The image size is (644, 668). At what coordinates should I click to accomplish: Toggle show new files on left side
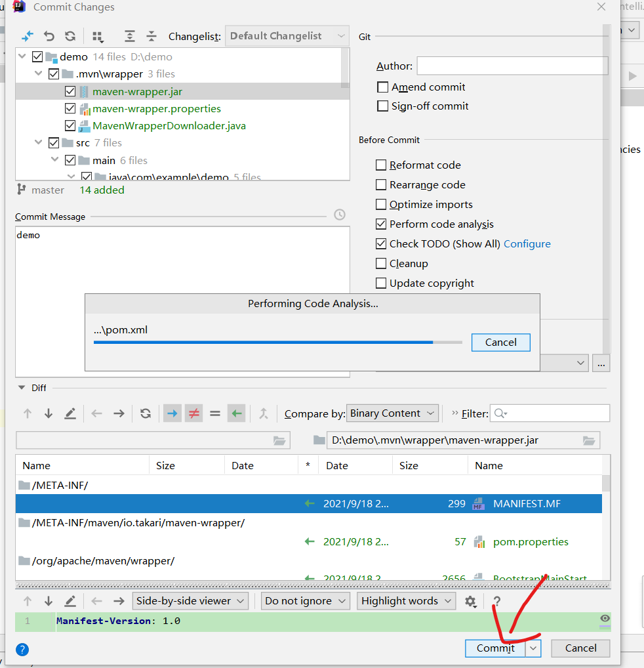pyautogui.click(x=172, y=413)
